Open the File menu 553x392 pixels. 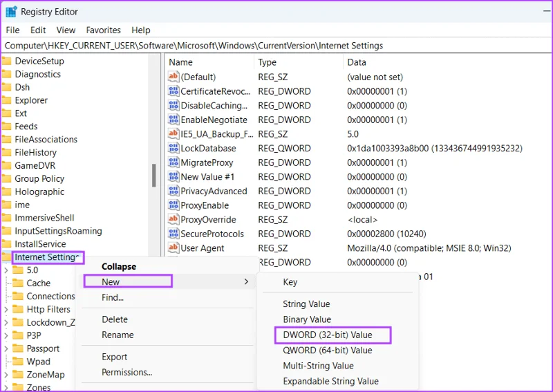(x=12, y=30)
